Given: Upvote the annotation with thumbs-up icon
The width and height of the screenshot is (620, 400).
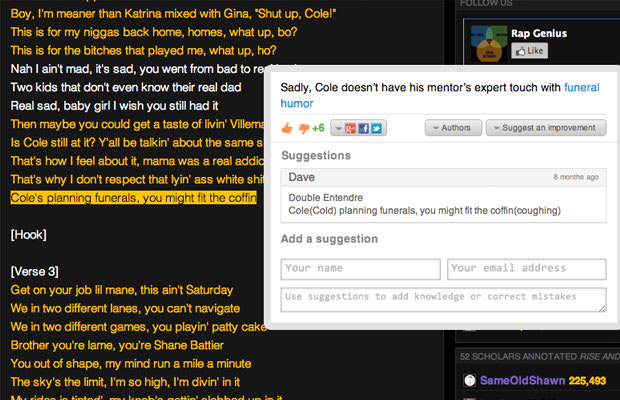Looking at the screenshot, I should tap(287, 128).
